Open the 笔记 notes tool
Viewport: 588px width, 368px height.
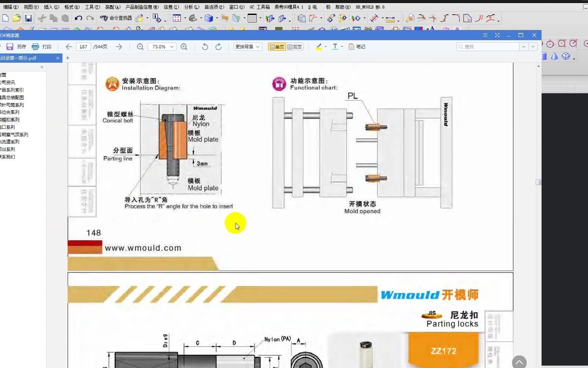click(x=357, y=47)
